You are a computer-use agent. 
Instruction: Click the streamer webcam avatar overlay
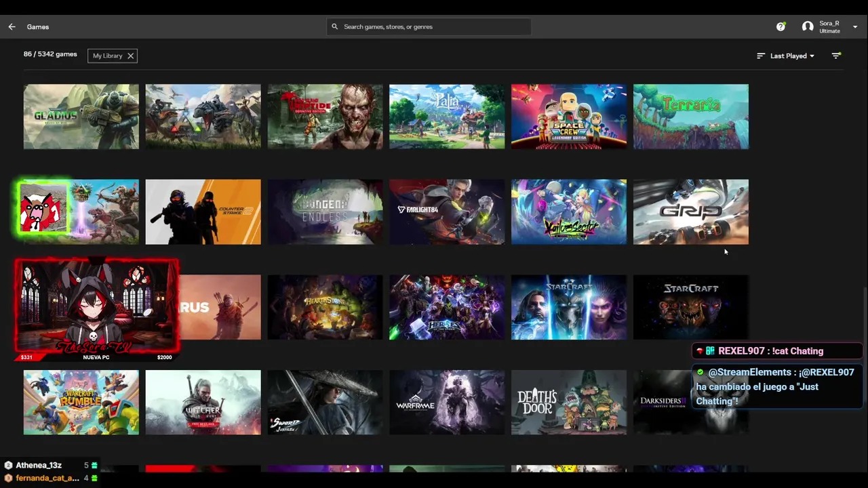pos(97,306)
